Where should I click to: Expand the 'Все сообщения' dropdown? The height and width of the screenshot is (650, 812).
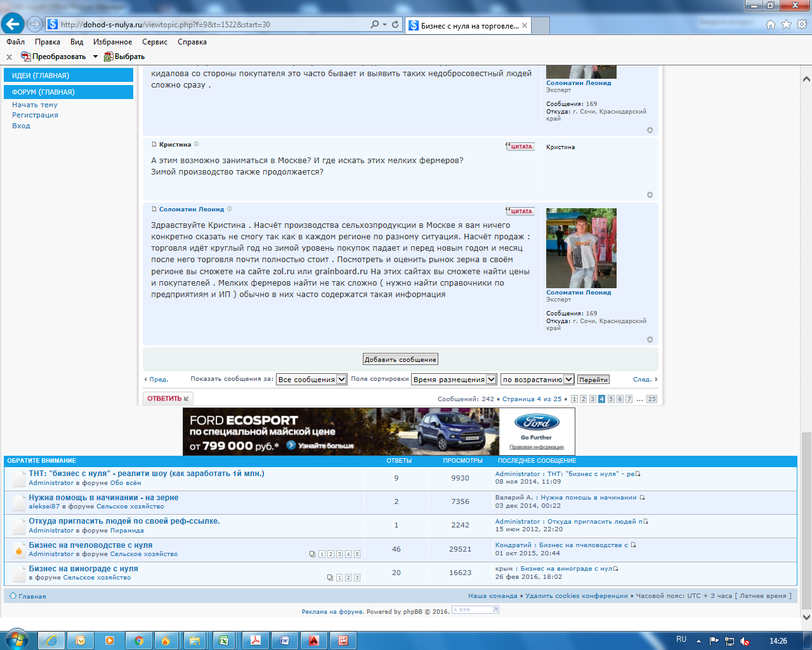click(311, 380)
